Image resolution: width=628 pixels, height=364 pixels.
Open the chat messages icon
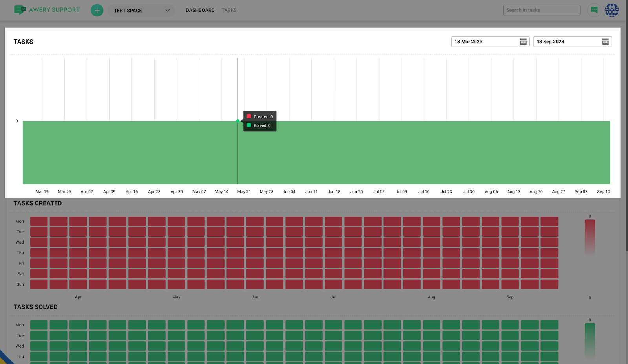594,10
